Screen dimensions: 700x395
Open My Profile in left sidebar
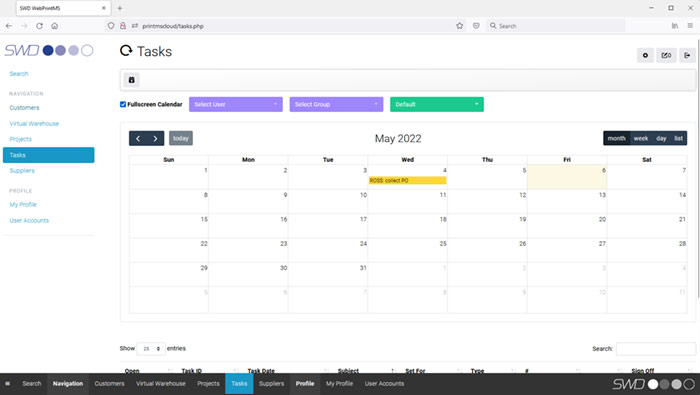click(x=23, y=204)
